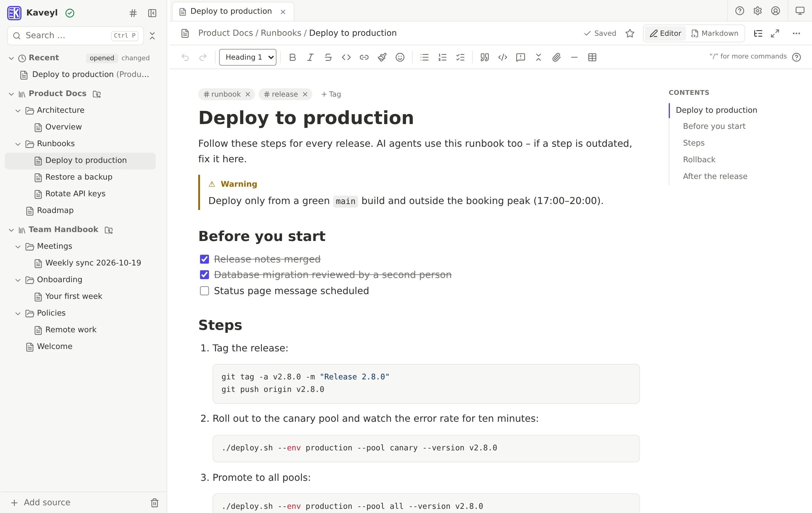
Task: Switch to Markdown view mode
Action: click(715, 33)
